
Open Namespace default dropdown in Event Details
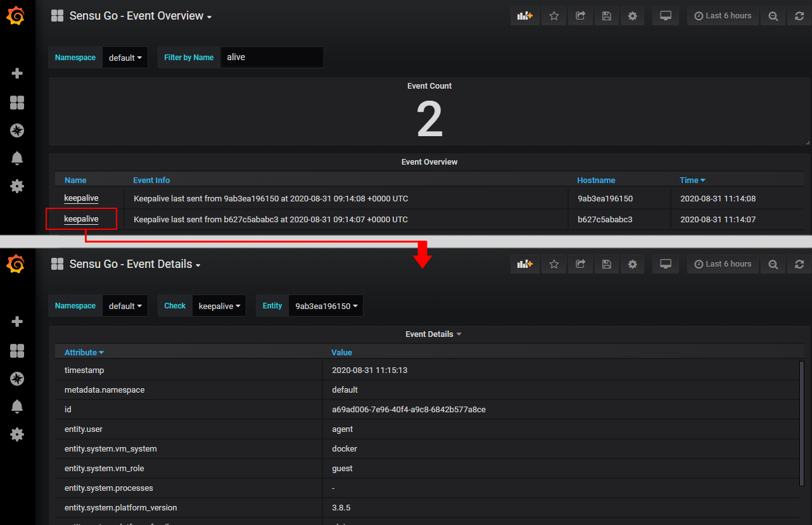click(125, 306)
